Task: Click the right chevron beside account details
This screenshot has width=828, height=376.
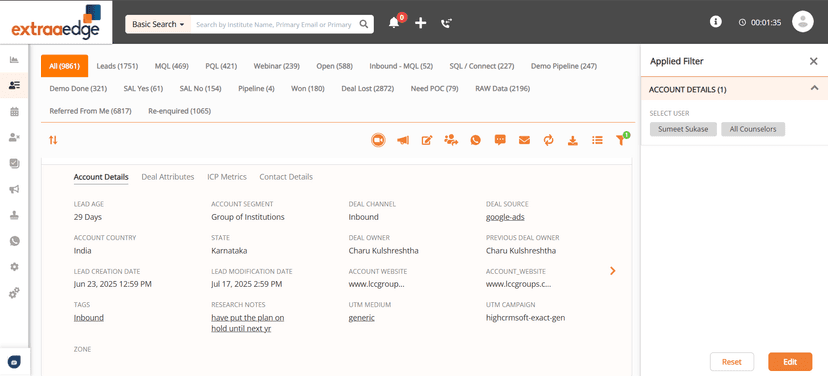Action: 613,271
